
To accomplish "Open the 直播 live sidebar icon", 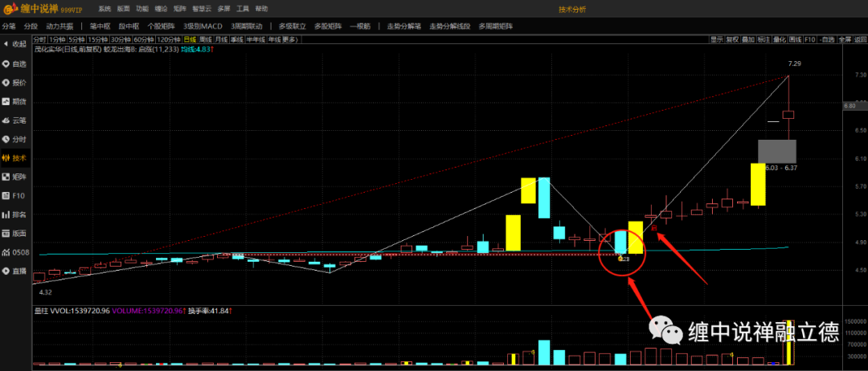I will click(14, 271).
